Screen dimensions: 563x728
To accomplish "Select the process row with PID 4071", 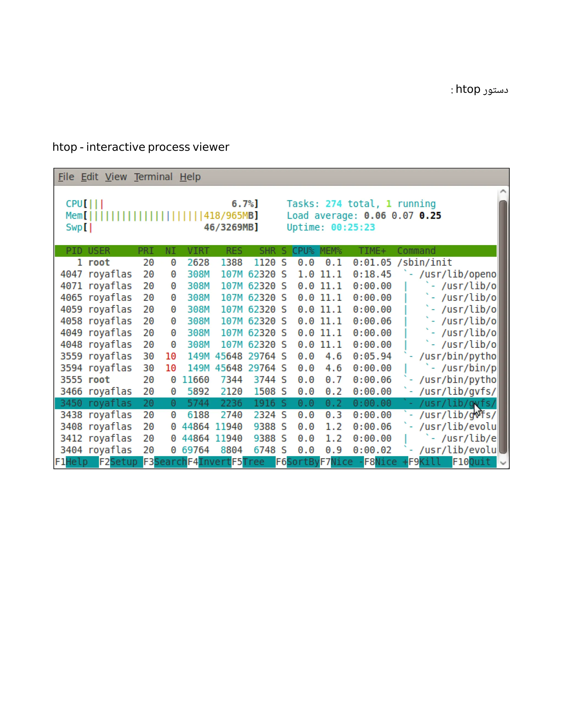I will pyautogui.click(x=275, y=286).
